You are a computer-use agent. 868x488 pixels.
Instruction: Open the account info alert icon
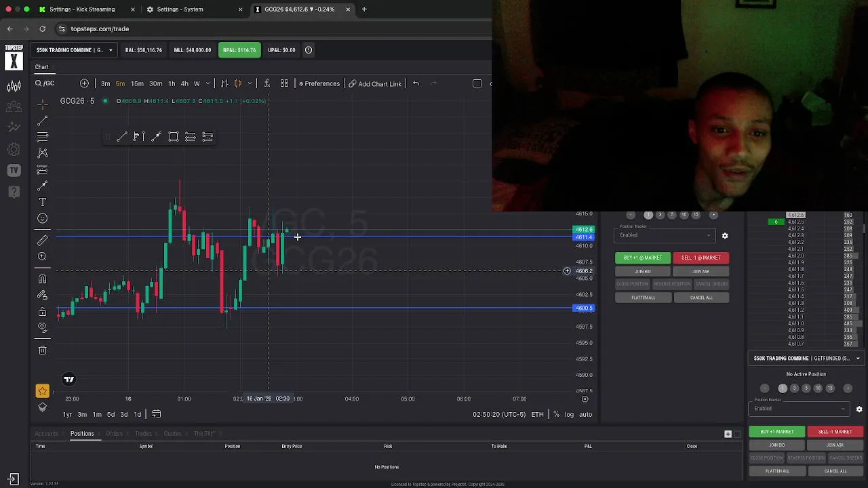coord(309,50)
